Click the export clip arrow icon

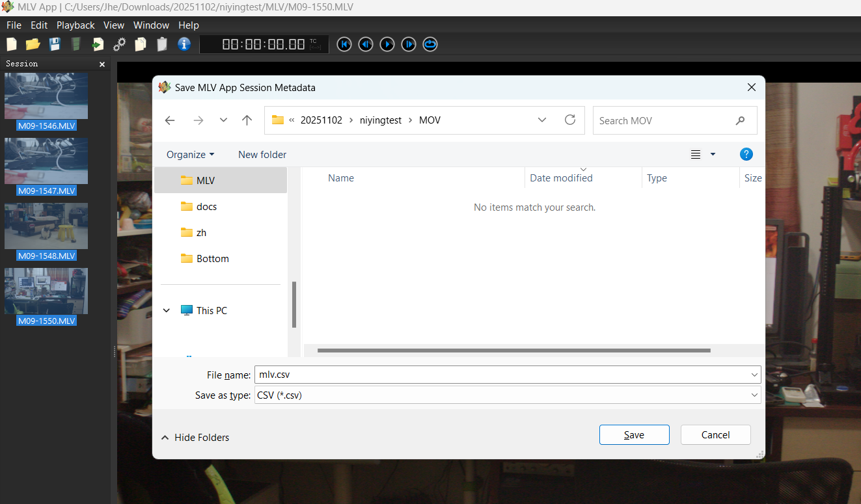pyautogui.click(x=98, y=44)
